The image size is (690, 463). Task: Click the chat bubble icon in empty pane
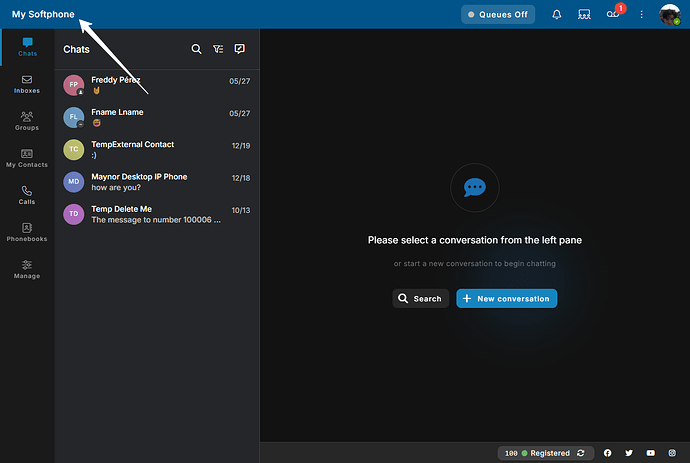point(474,187)
